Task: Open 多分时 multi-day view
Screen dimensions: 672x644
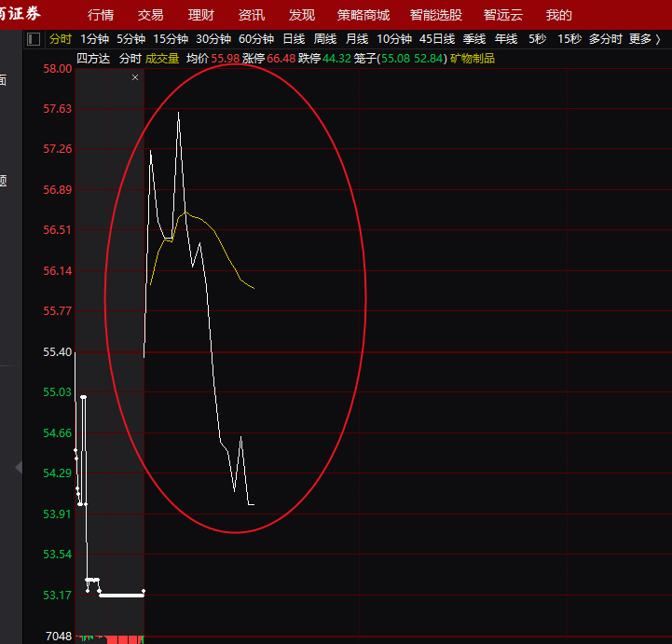Action: pos(606,39)
